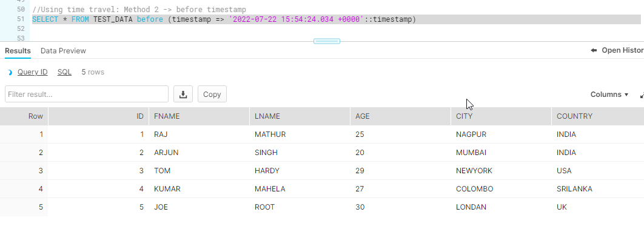Select age value 25
The image size is (644, 232).
coord(400,134)
